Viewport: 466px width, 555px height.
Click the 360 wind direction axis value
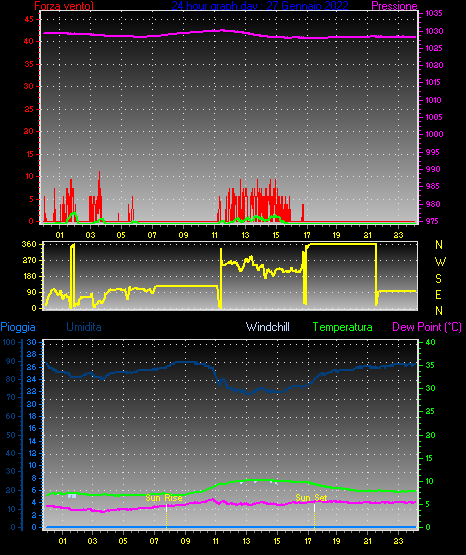29,244
